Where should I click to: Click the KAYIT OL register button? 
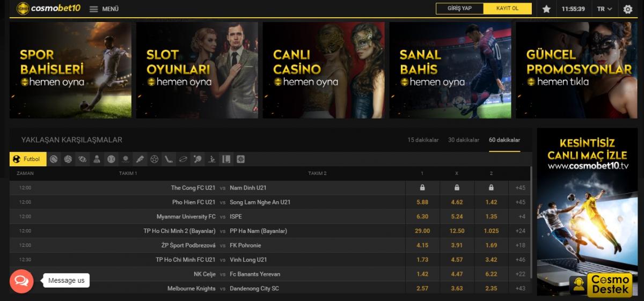tap(508, 9)
